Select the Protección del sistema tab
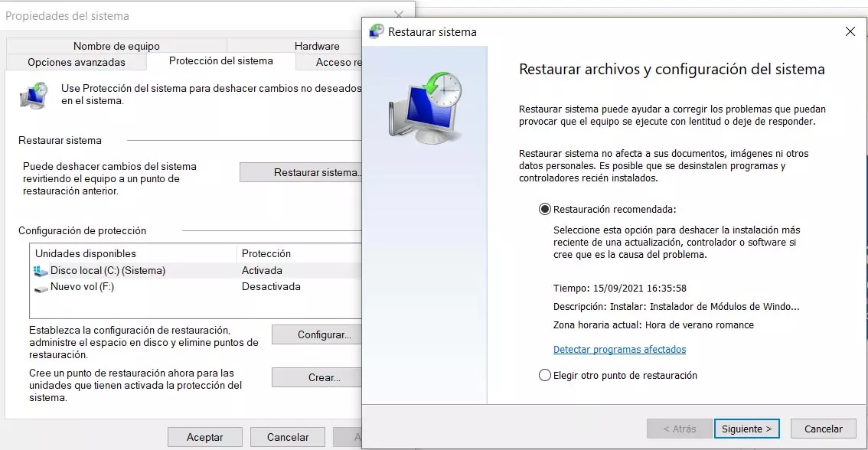The image size is (868, 450). point(221,62)
